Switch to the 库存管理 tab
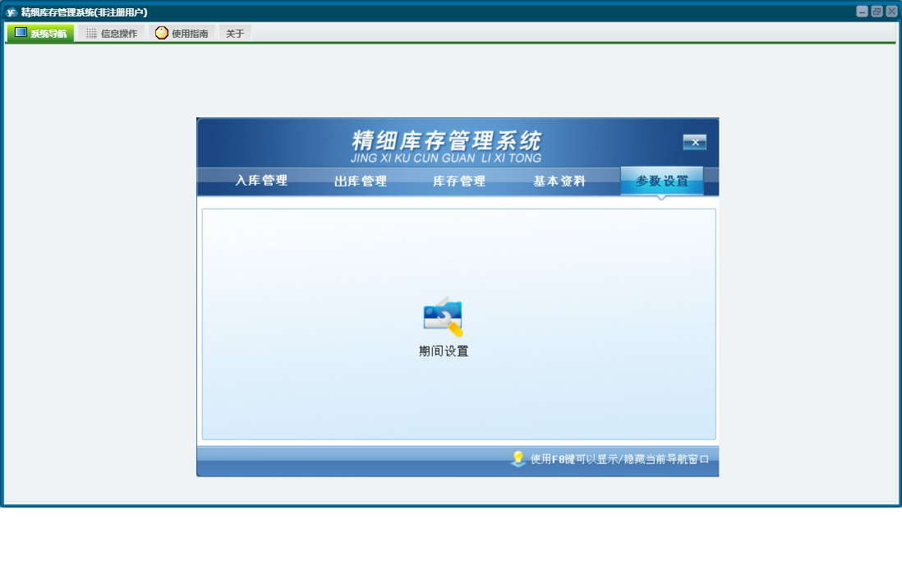Screen dimensions: 902x588 point(459,181)
